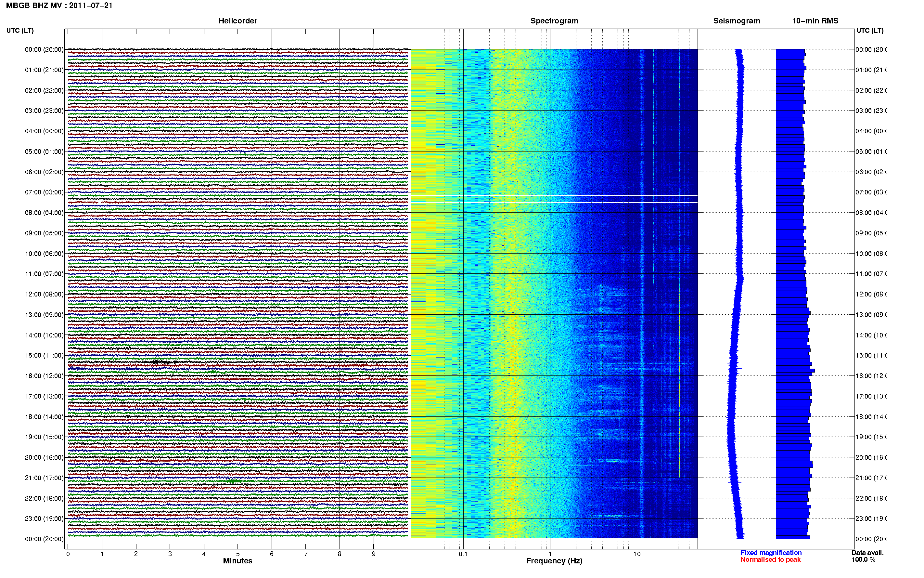Click helicorder minute tick '4'
924x578 pixels.
(204, 554)
